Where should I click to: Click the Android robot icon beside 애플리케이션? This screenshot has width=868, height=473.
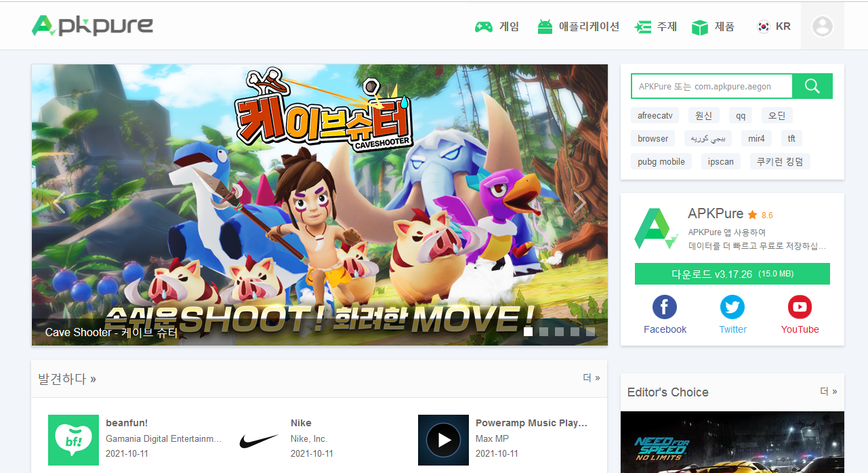(545, 27)
